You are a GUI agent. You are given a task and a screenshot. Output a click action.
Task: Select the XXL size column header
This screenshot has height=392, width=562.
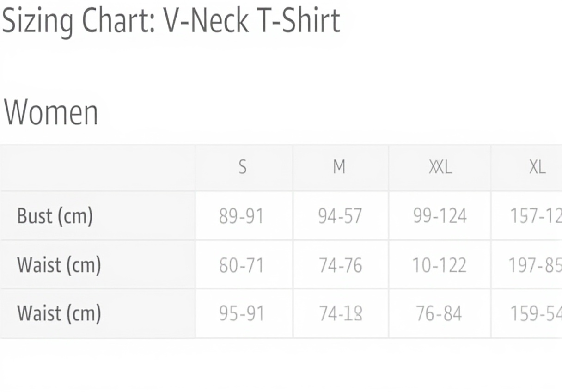click(x=440, y=167)
